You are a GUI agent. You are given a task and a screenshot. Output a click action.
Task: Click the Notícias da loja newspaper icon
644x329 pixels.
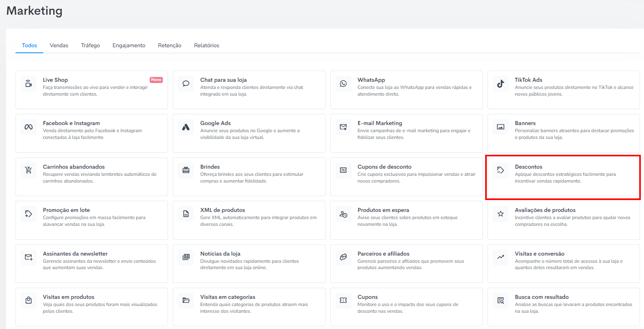(x=186, y=257)
